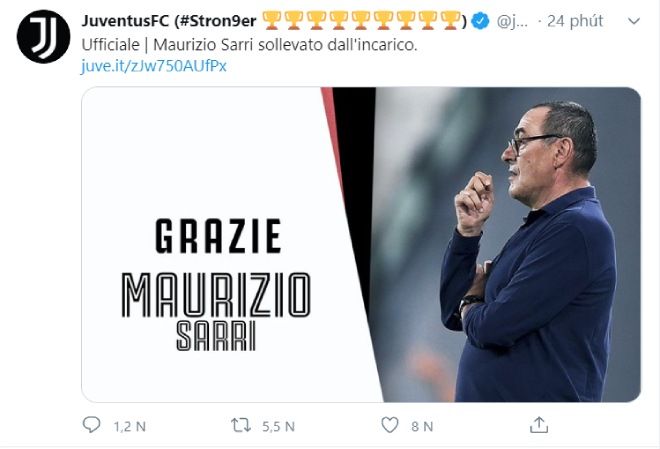Like the tweet with the heart icon
This screenshot has width=660, height=449.
pos(391,426)
